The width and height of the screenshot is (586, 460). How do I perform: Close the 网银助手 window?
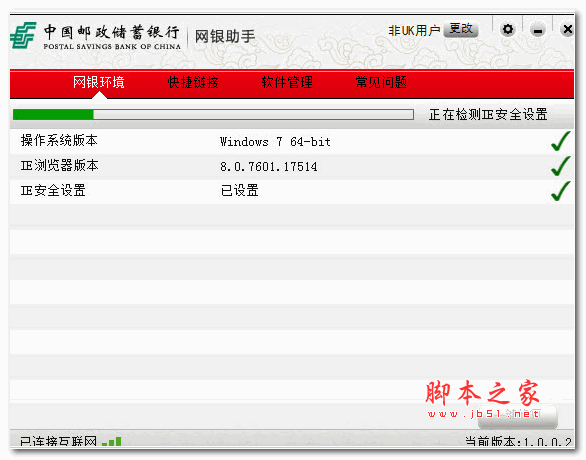click(567, 29)
